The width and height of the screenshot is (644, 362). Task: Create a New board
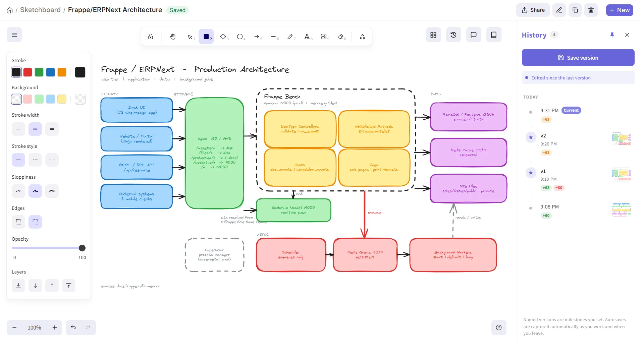pyautogui.click(x=620, y=10)
